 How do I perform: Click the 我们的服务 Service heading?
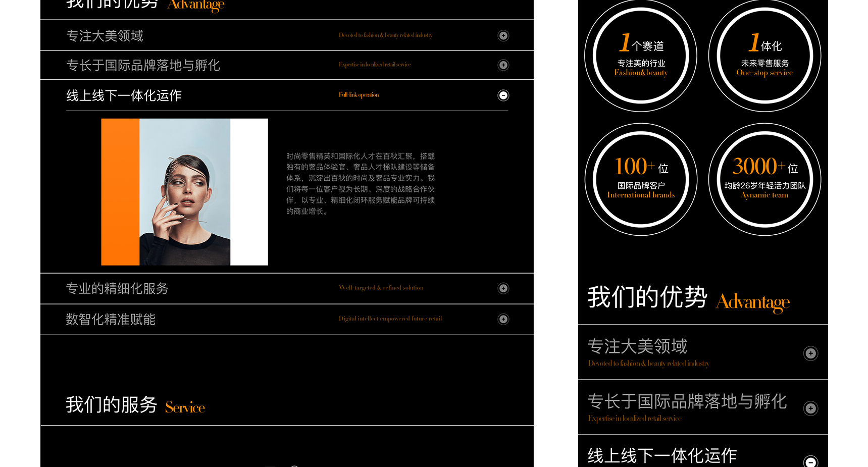click(135, 405)
